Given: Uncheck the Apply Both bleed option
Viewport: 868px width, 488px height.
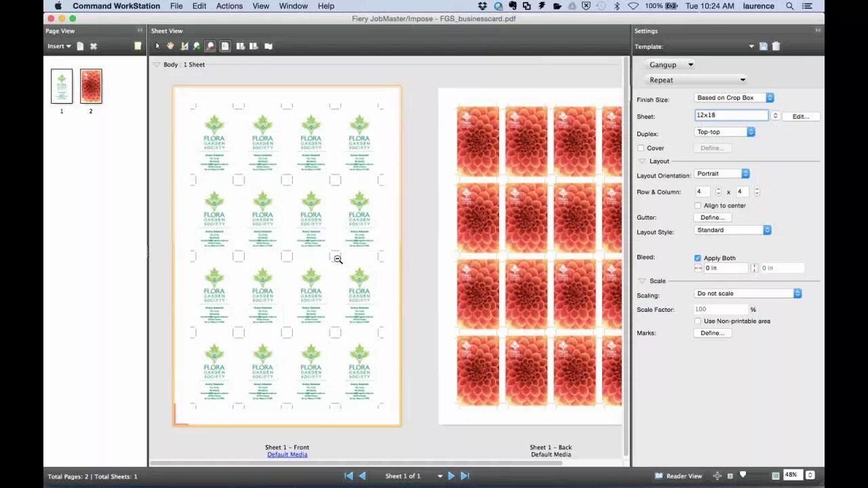Looking at the screenshot, I should tap(698, 258).
